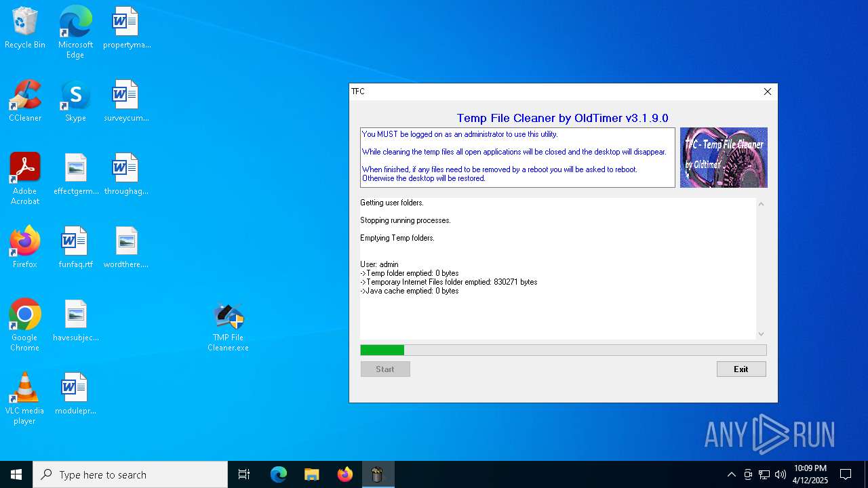Select the Skype desktop shortcut
The image size is (868, 488).
pos(75,101)
